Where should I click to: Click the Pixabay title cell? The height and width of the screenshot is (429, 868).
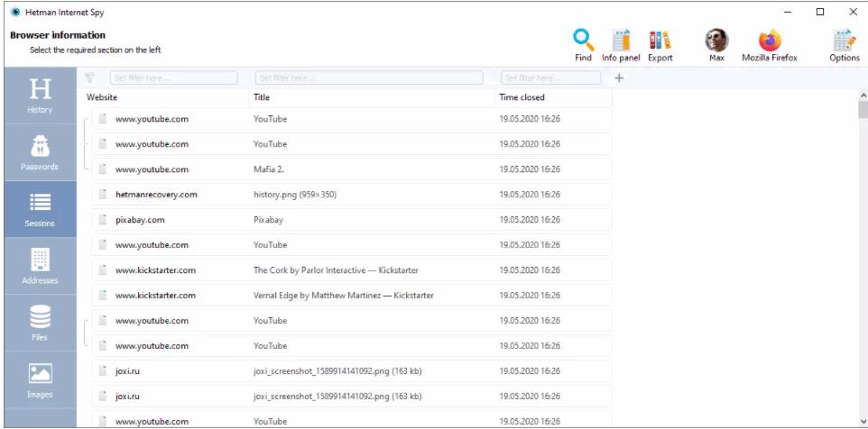tap(268, 220)
